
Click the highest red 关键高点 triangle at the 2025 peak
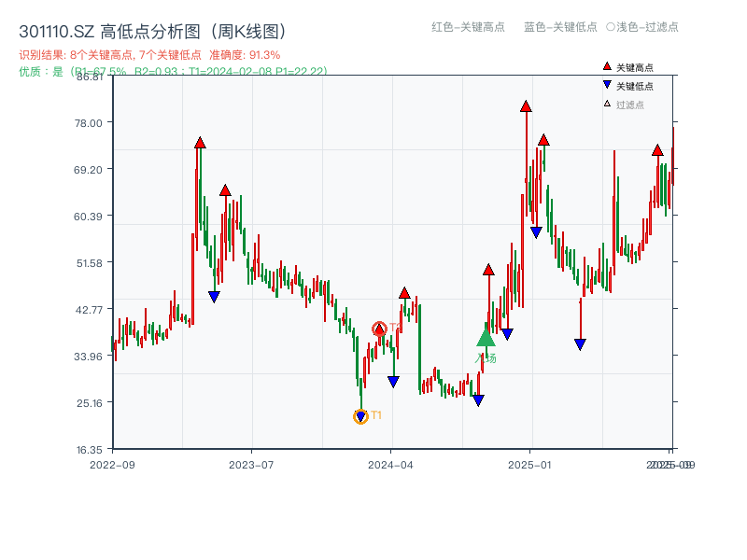tap(524, 106)
